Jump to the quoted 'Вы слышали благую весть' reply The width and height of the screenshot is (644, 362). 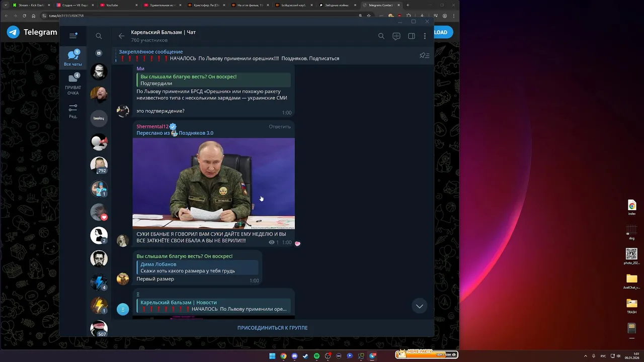tap(213, 80)
